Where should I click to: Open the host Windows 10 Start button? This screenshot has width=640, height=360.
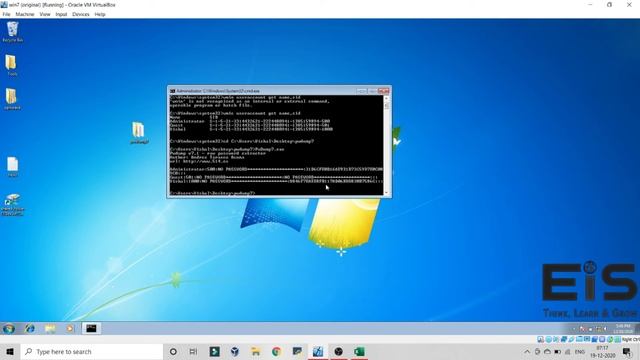click(10, 351)
